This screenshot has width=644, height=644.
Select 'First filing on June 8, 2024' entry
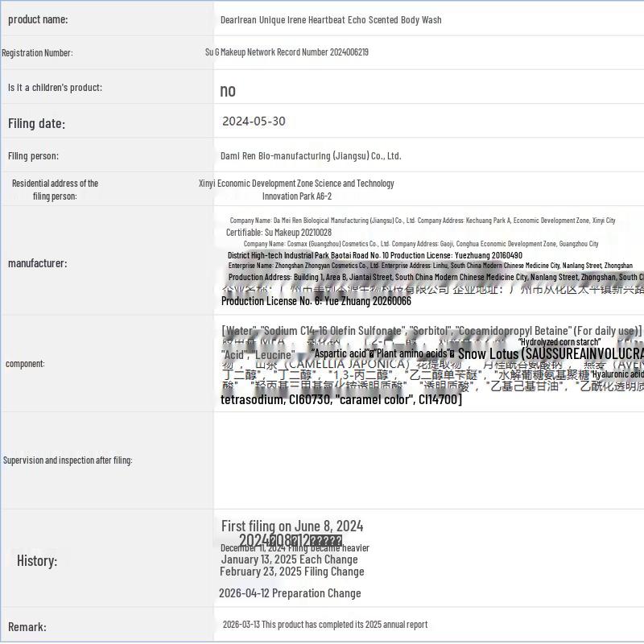(x=292, y=526)
